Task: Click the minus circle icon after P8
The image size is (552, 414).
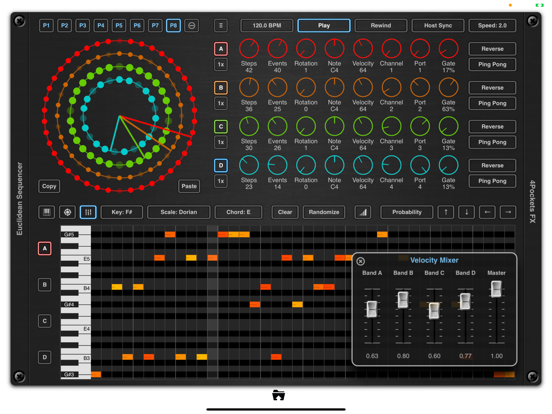Action: (192, 25)
